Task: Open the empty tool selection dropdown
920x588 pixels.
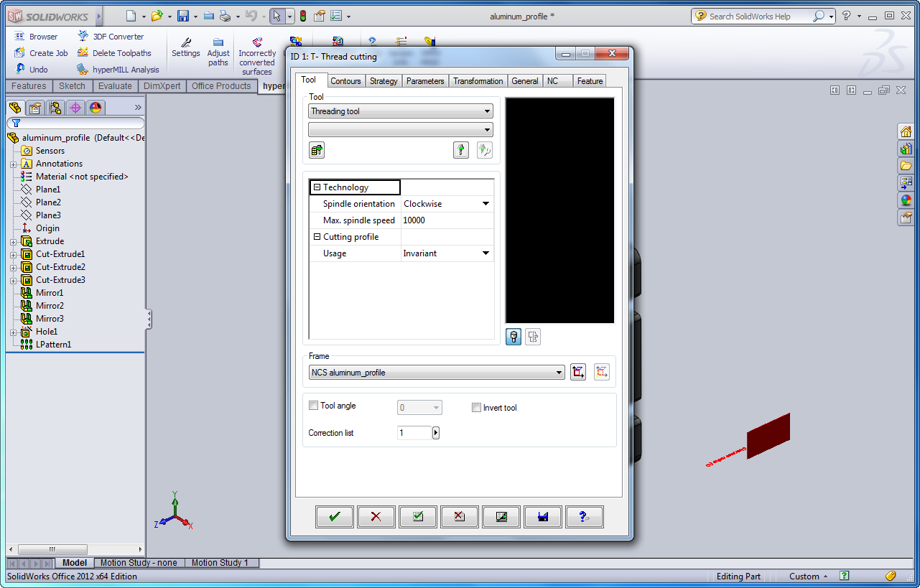Action: click(401, 130)
